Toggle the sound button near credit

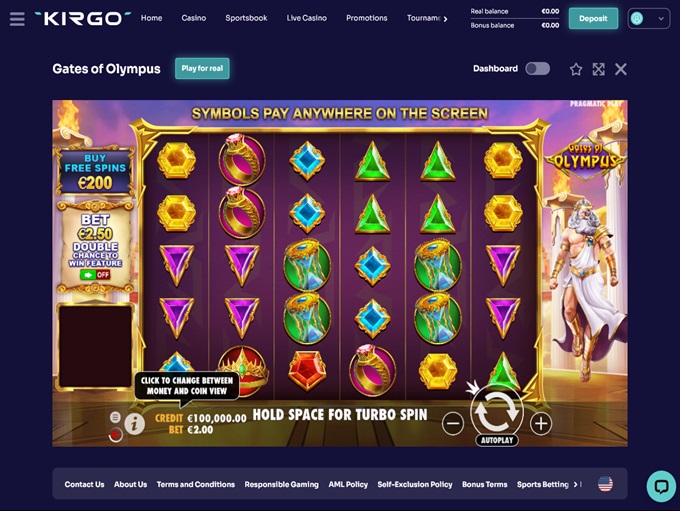point(115,435)
